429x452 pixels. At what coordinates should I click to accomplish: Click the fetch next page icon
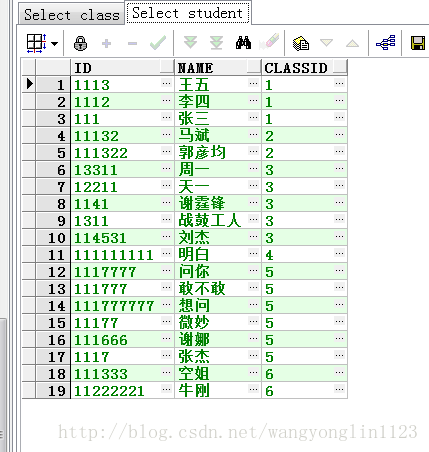190,43
